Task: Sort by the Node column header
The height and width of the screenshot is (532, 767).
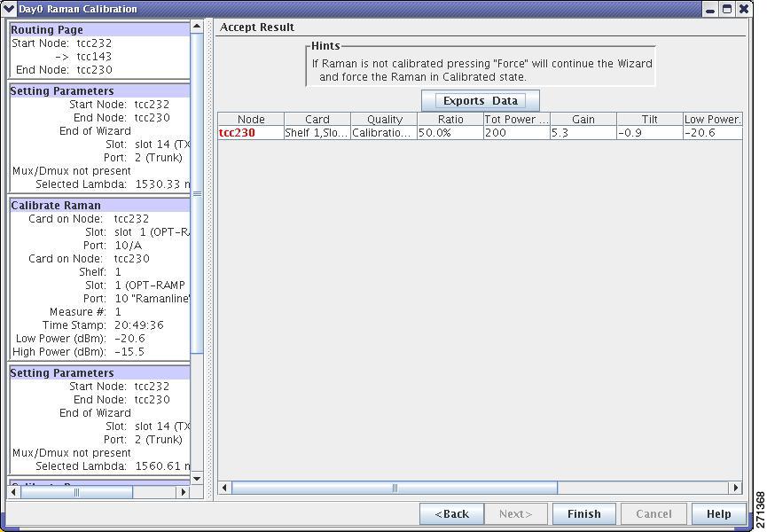Action: coord(251,120)
